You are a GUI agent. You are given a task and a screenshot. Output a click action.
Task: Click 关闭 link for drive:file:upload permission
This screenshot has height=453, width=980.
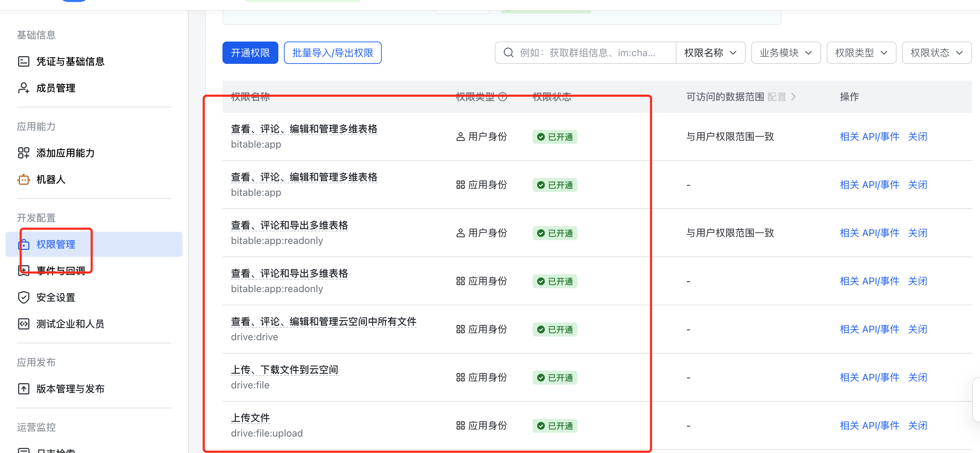[917, 425]
